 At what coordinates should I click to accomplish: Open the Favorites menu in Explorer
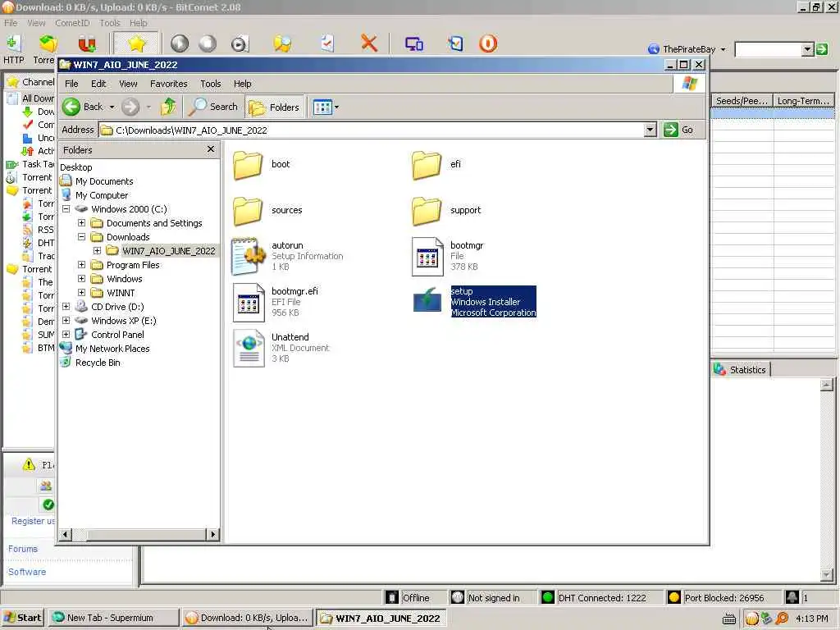click(169, 84)
